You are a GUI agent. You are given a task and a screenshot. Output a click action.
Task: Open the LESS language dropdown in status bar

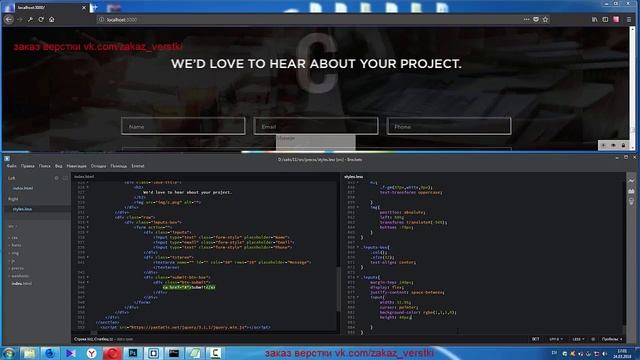(x=578, y=339)
